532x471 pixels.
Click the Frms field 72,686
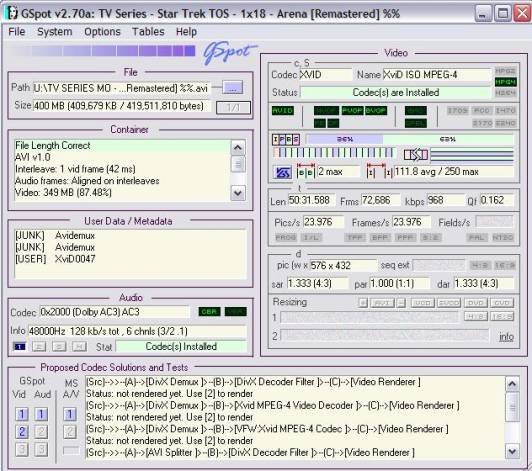click(x=380, y=200)
